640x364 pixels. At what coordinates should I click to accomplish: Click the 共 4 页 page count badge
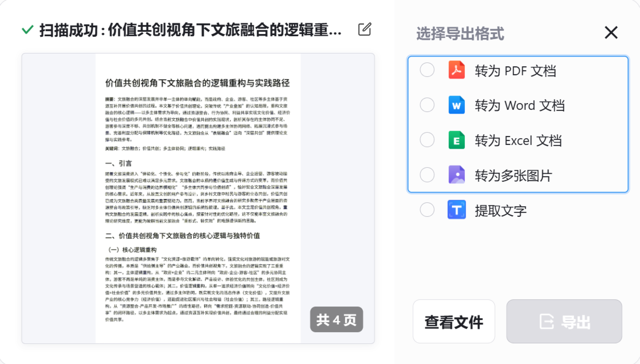point(337,320)
